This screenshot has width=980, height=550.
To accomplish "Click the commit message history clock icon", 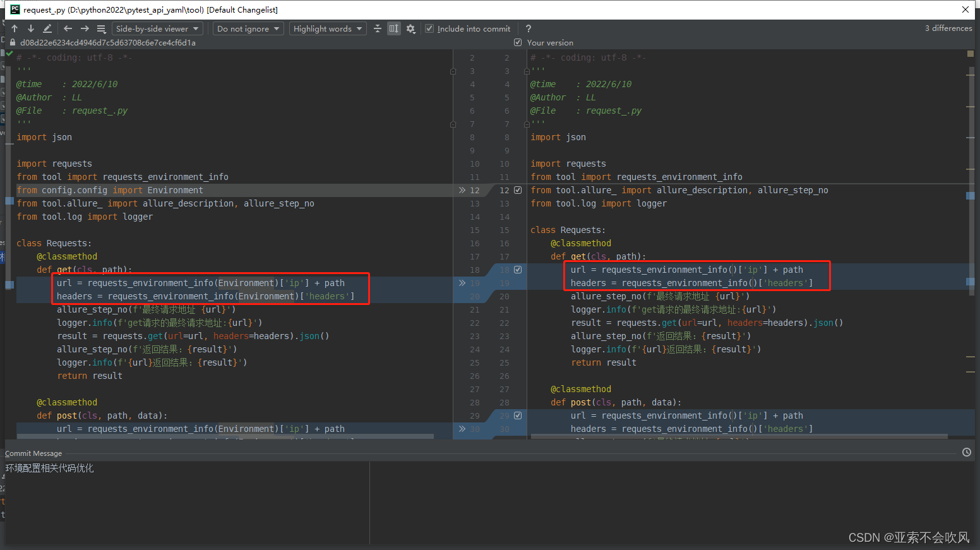I will [967, 452].
